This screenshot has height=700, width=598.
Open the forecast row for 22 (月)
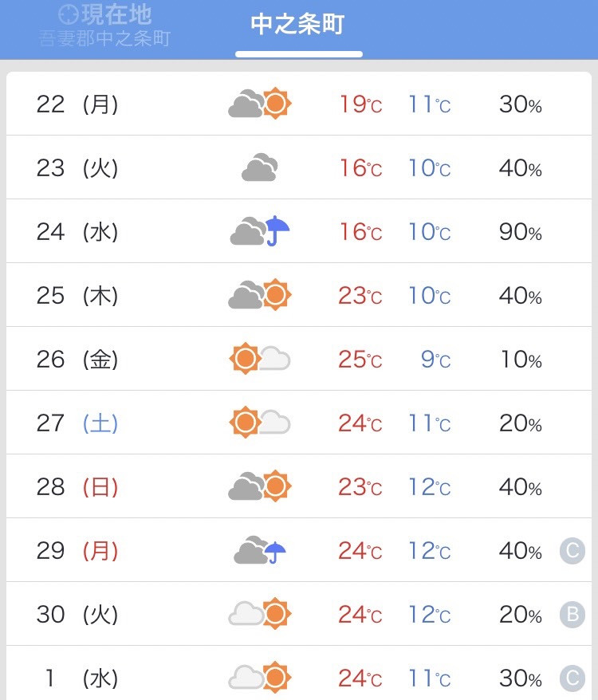pos(299,104)
